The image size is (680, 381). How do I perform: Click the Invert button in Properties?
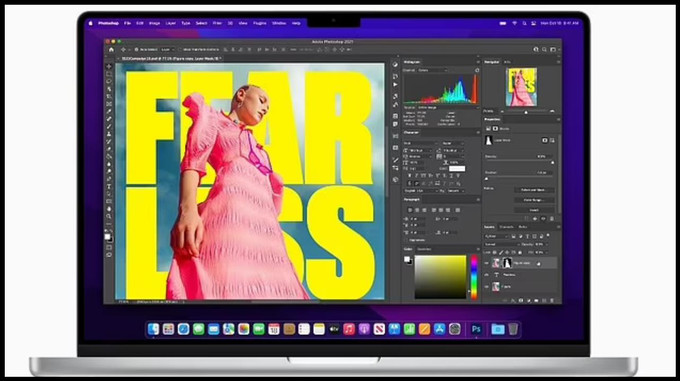coord(534,210)
